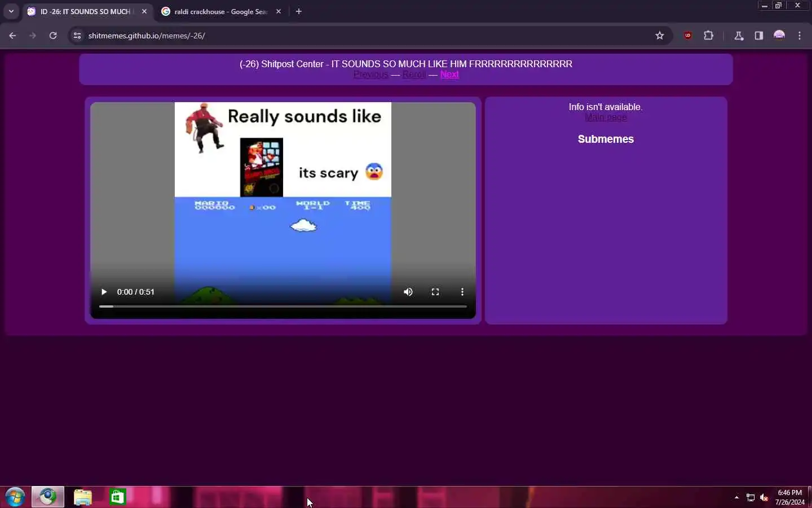
Task: Open the green spreadsheet taskbar app
Action: coord(117,497)
